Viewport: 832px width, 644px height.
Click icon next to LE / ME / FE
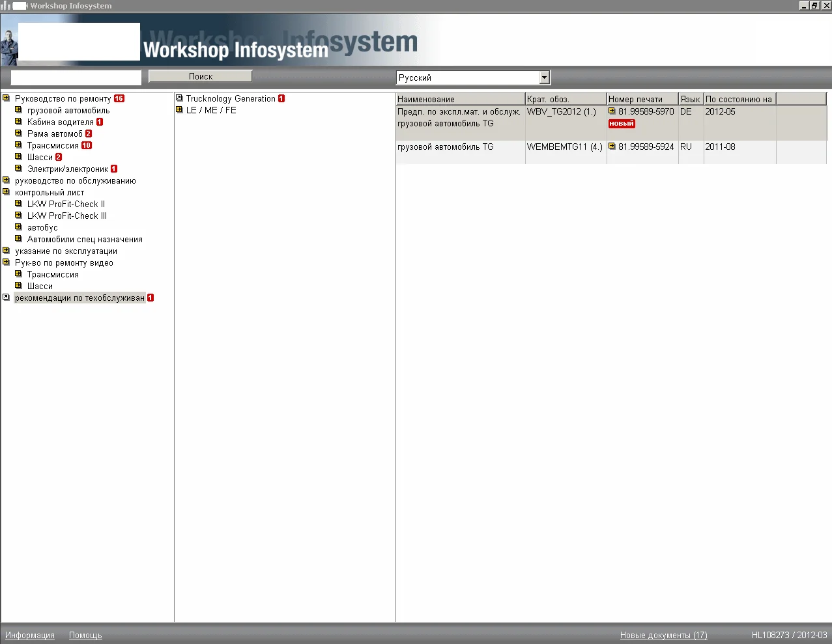click(x=180, y=110)
